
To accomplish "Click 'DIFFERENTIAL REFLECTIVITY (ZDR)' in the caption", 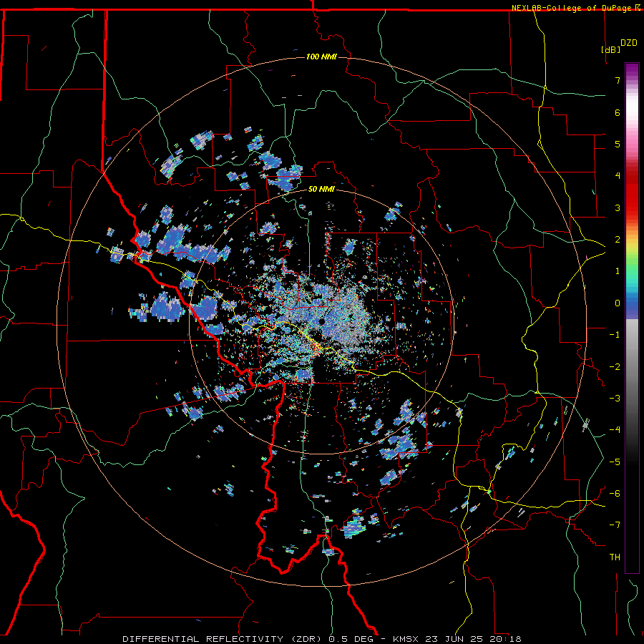I will 223,639.
